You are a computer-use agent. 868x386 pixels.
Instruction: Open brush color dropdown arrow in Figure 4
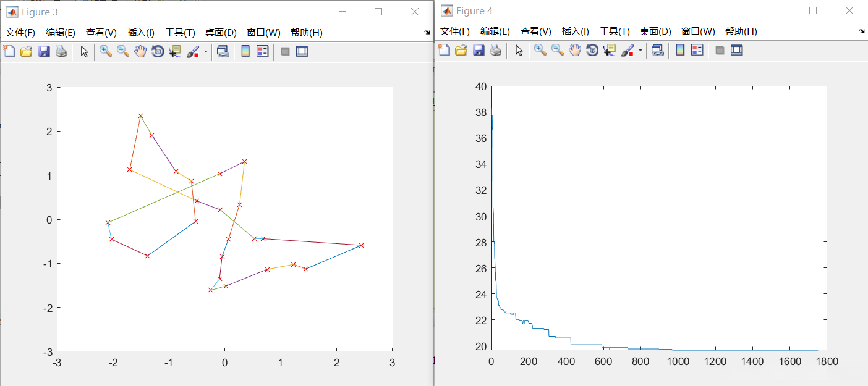pos(640,51)
